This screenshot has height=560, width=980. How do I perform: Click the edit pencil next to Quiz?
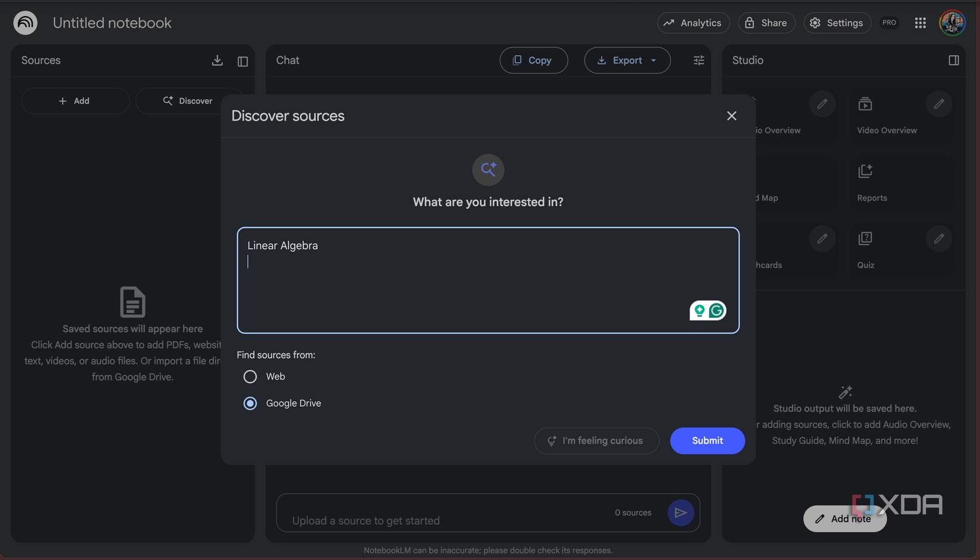pyautogui.click(x=938, y=238)
